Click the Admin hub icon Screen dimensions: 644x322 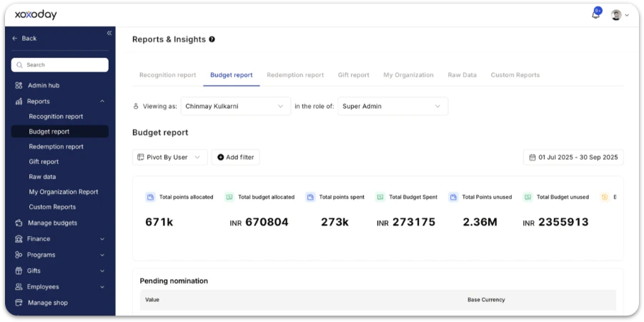[19, 86]
